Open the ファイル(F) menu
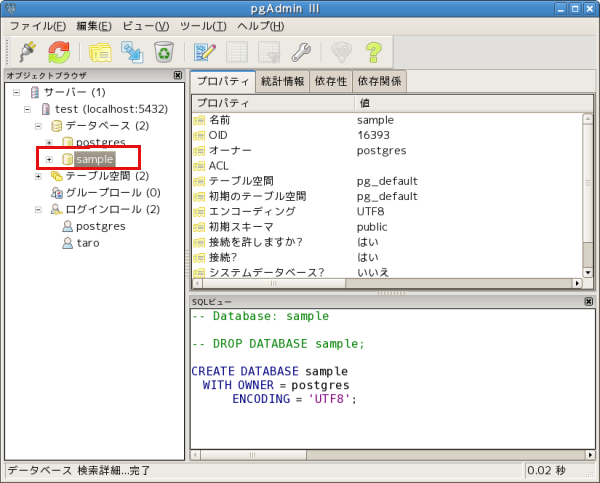This screenshot has height=483, width=600. [x=38, y=26]
